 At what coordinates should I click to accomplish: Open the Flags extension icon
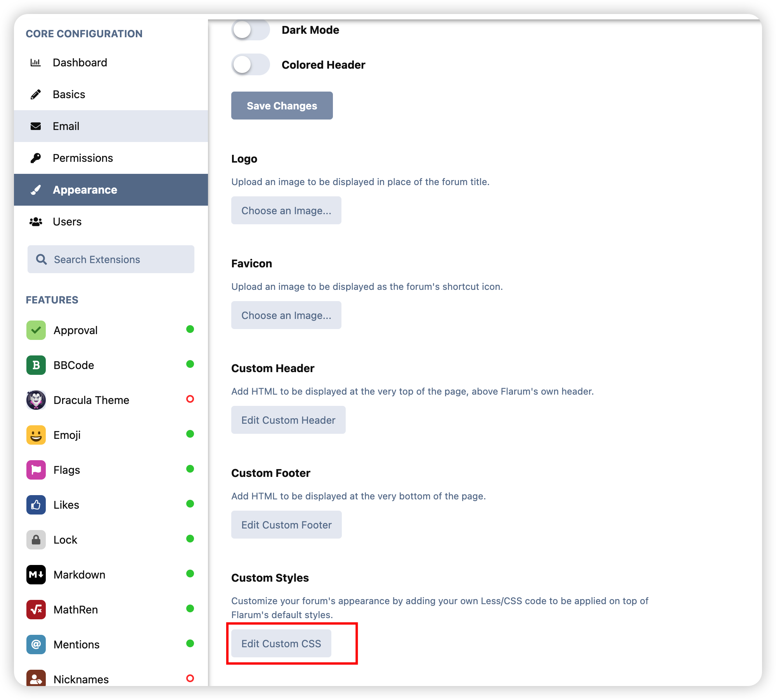pos(36,470)
